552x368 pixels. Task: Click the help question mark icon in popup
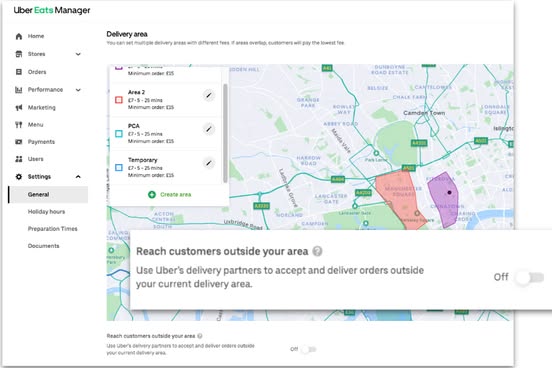[317, 251]
